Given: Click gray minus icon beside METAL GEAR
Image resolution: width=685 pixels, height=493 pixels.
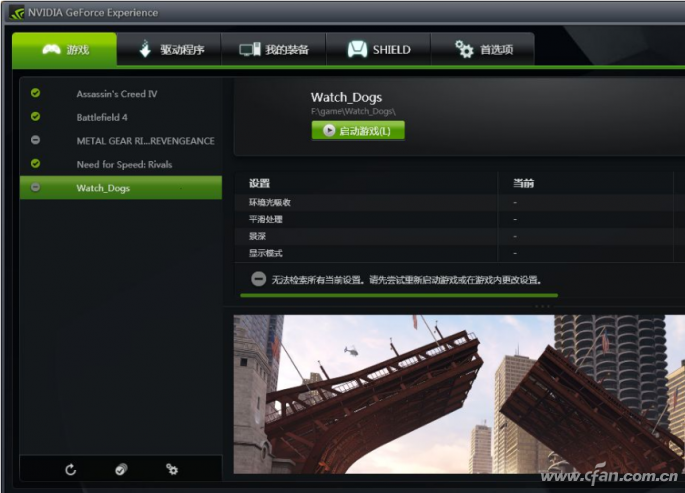Looking at the screenshot, I should [35, 140].
